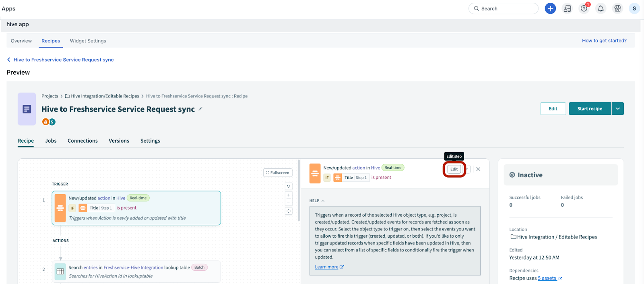The image size is (644, 284).
Task: Click the Inactive status label
Action: coord(530,175)
